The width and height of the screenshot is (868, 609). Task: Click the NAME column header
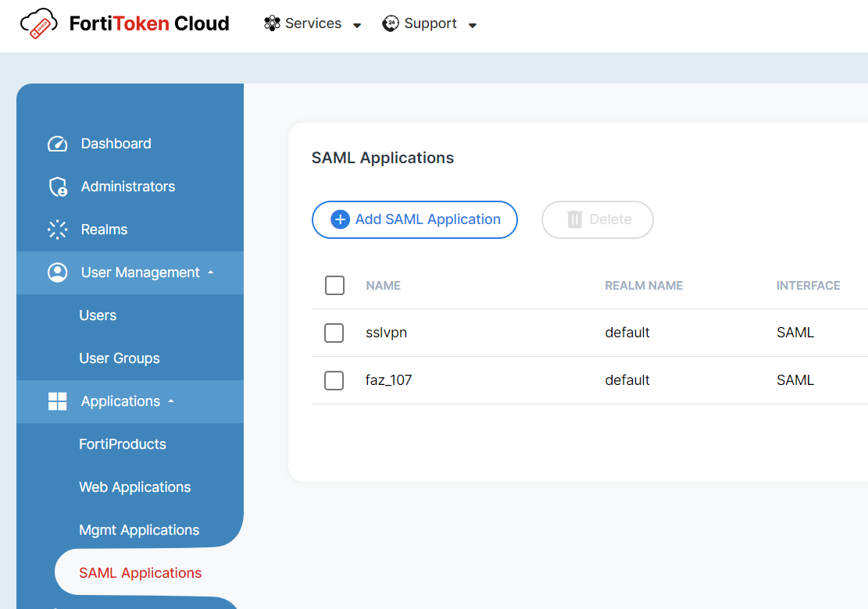click(383, 285)
